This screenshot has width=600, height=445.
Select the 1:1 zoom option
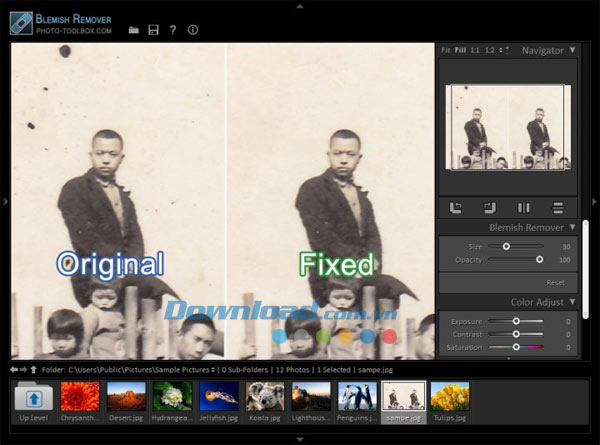475,50
